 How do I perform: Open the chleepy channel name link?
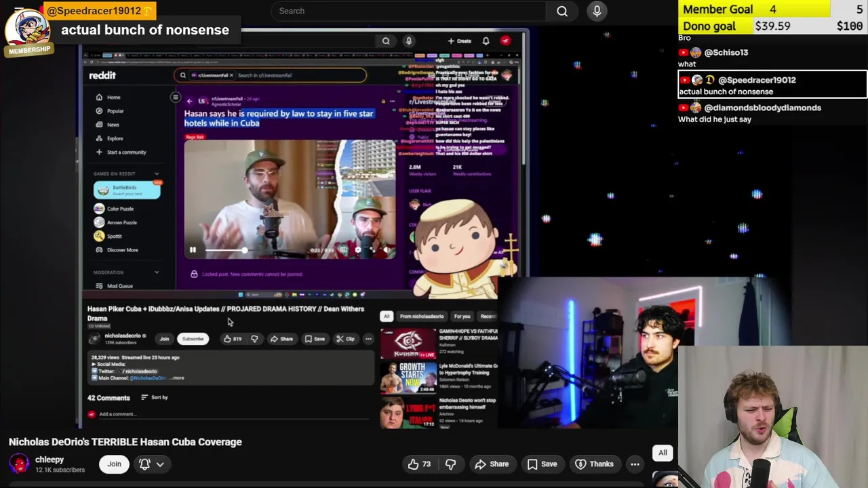click(50, 460)
